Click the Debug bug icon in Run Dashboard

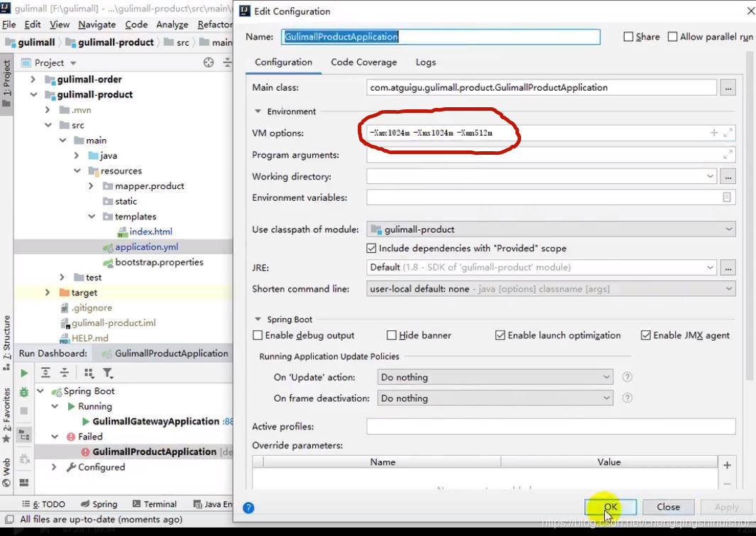[23, 392]
